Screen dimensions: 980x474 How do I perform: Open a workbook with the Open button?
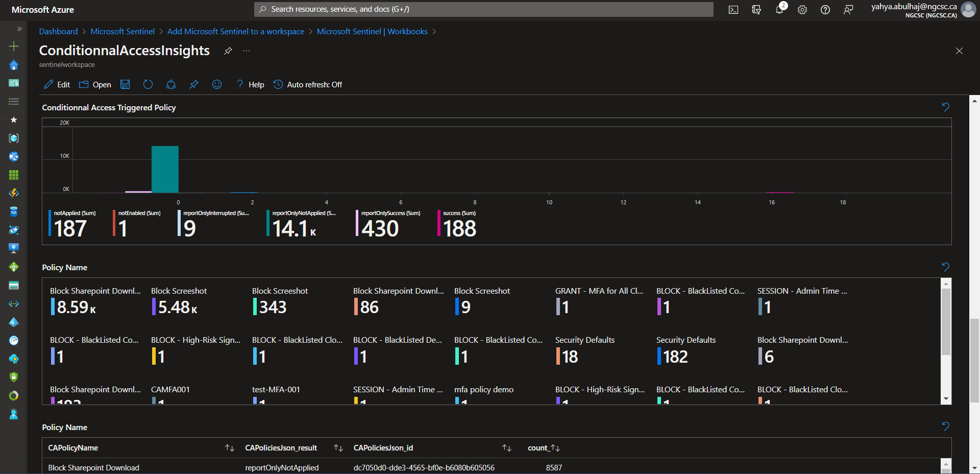tap(95, 85)
